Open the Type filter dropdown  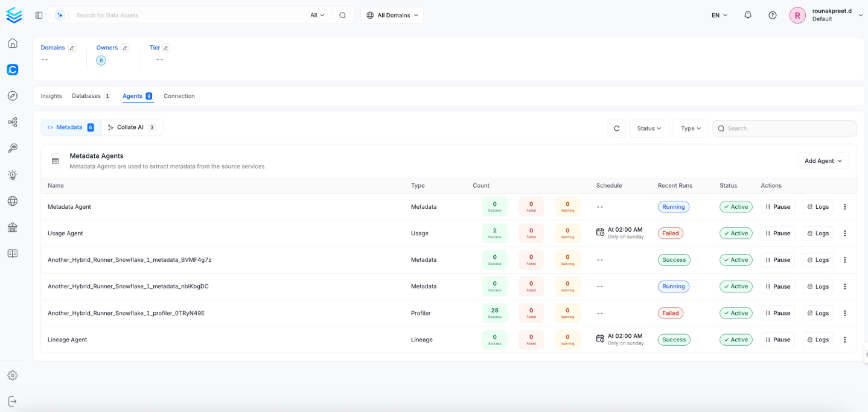(691, 128)
